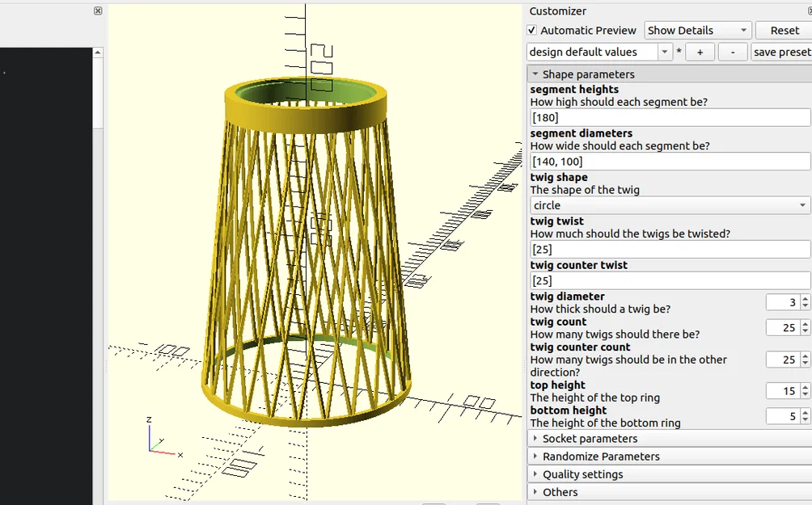This screenshot has width=812, height=505.
Task: Click the Reset button
Action: [x=782, y=30]
